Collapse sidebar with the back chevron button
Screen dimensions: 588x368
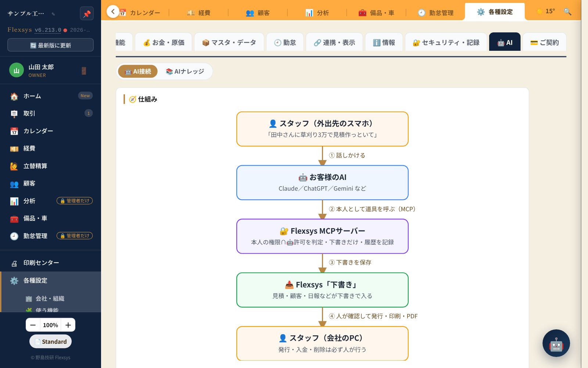113,11
